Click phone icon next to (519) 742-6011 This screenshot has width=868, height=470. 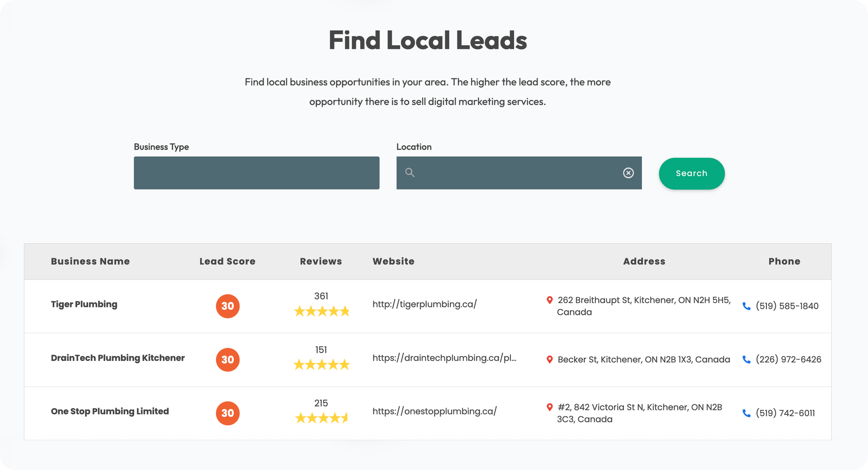pos(746,413)
